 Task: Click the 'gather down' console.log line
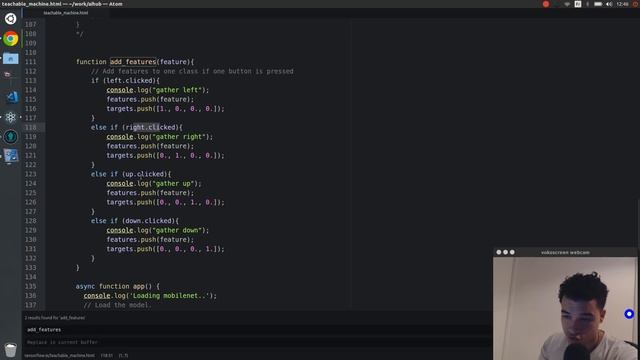pyautogui.click(x=158, y=230)
